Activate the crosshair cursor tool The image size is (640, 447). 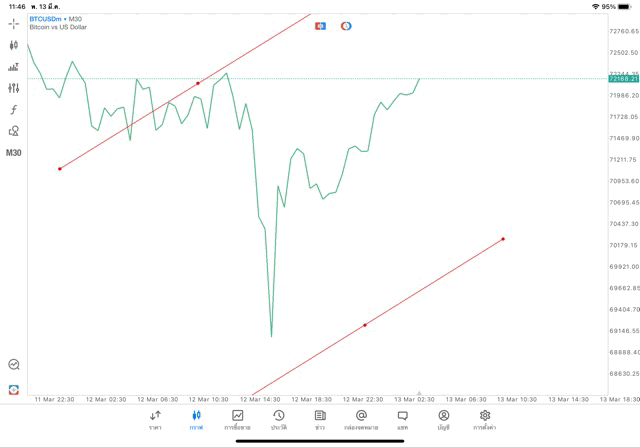point(13,24)
